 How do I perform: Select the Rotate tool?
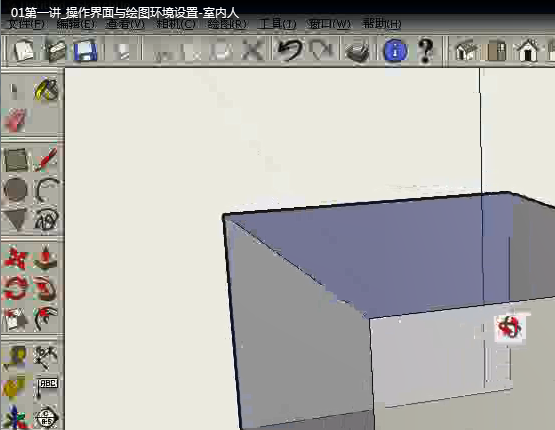(x=15, y=288)
